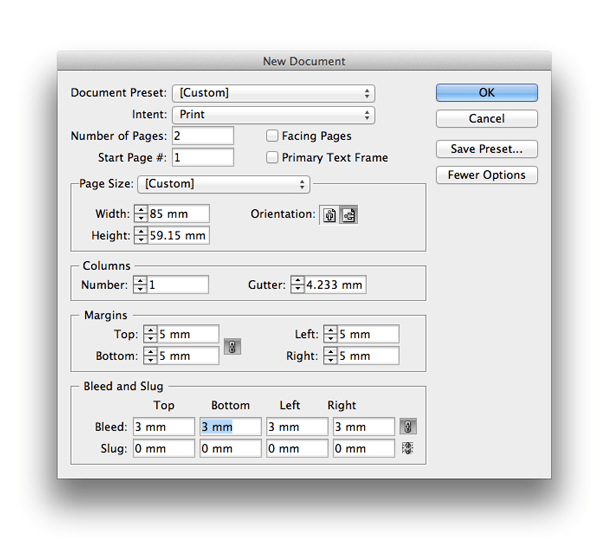Click the Number of Pages field
This screenshot has width=600, height=550.
tap(203, 136)
